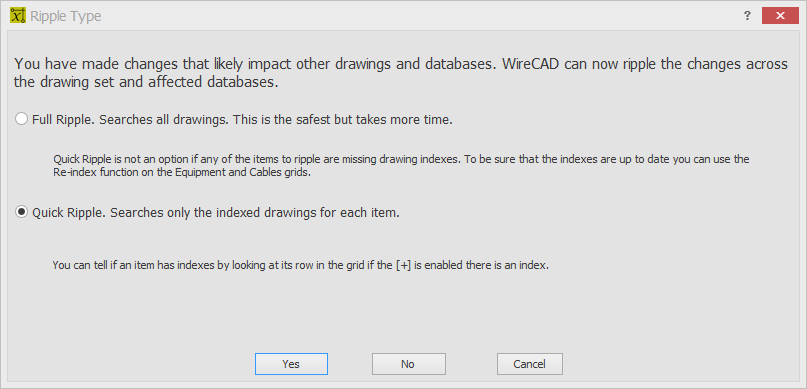Close the Ripple Type dialog with the X
Screen dimensions: 807x389
coord(780,16)
